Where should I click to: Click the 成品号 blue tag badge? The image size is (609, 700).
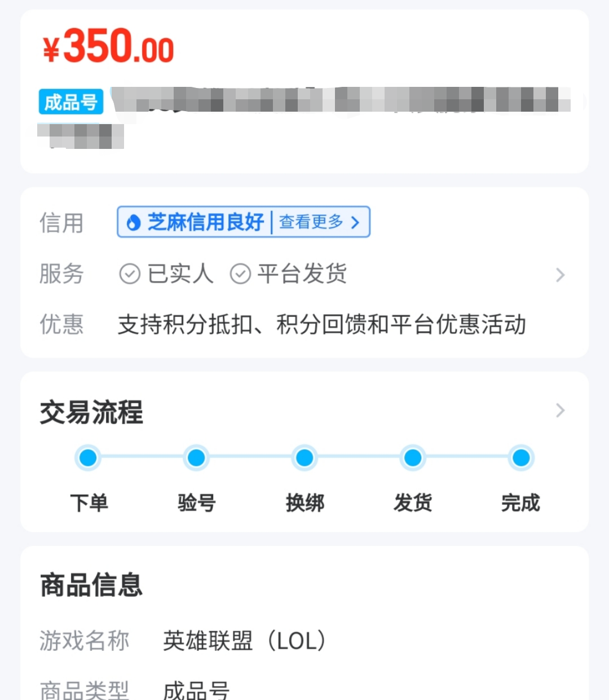coord(71,102)
